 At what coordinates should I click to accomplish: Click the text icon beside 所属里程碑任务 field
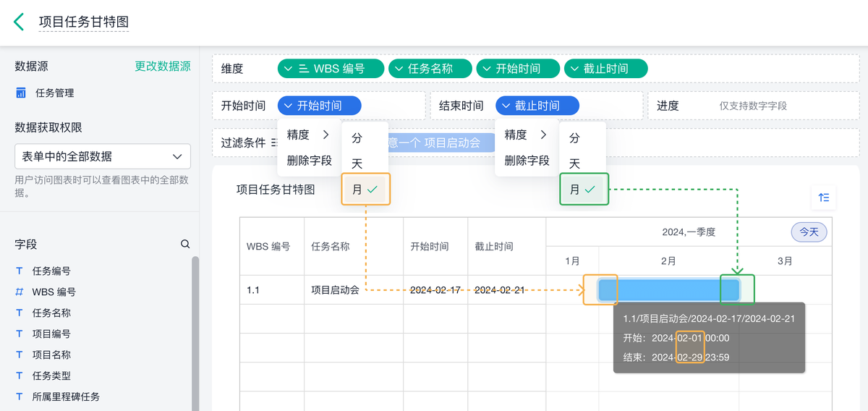click(20, 397)
